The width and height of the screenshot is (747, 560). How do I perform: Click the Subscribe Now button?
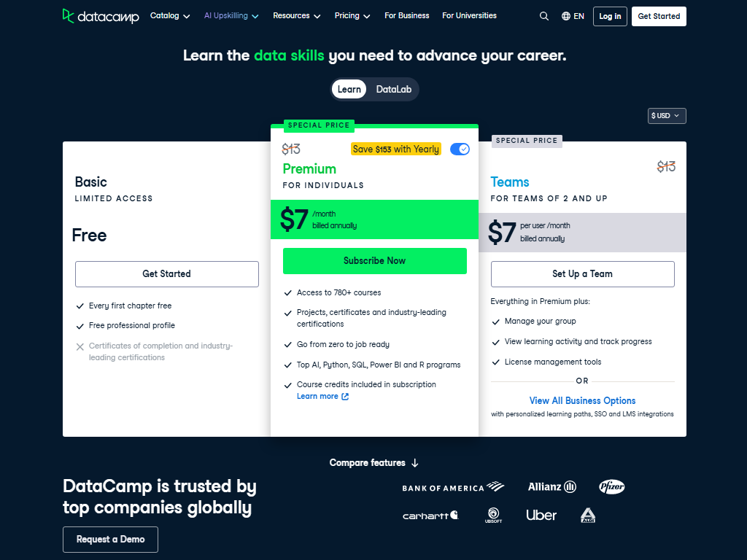point(374,261)
